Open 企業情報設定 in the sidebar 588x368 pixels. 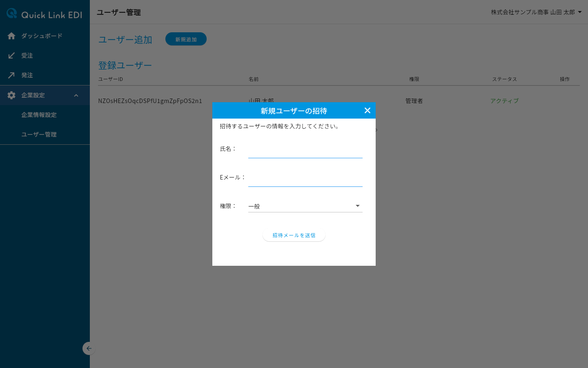[45, 115]
